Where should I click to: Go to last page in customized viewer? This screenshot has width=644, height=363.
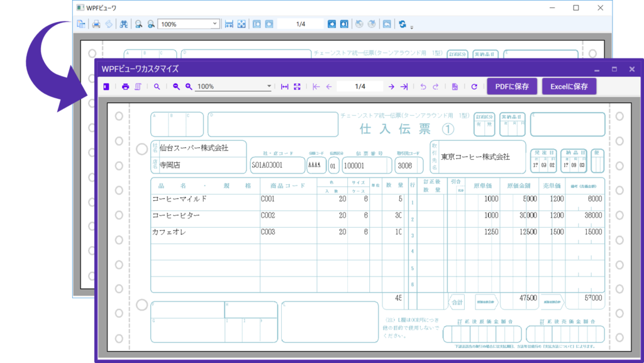[404, 87]
